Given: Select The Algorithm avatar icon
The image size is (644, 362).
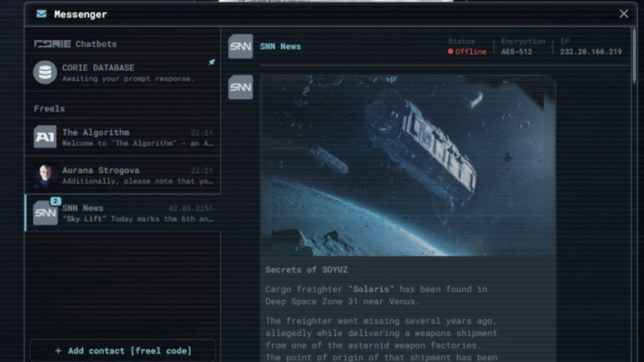Looking at the screenshot, I should 45,137.
